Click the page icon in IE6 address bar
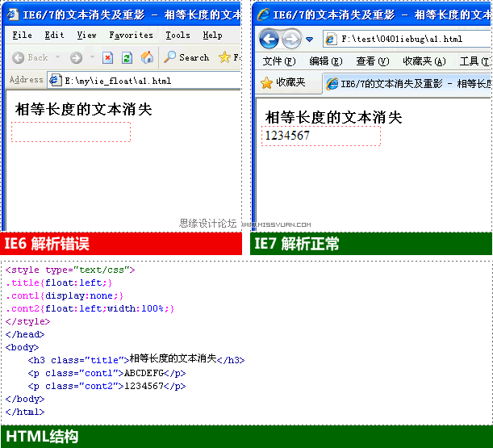 55,80
